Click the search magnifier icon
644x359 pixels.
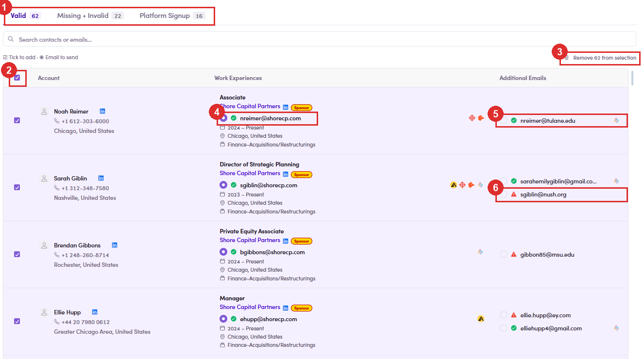pos(11,39)
